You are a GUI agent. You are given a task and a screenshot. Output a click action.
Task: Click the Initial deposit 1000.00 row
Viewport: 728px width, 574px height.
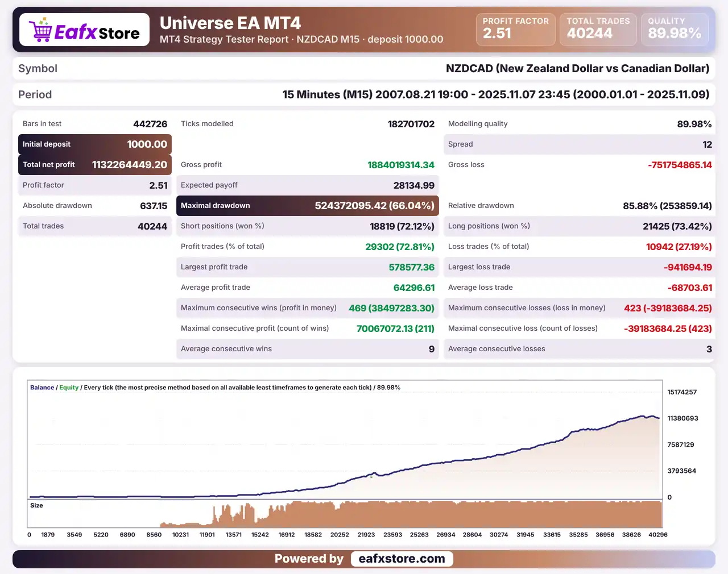[x=95, y=144]
